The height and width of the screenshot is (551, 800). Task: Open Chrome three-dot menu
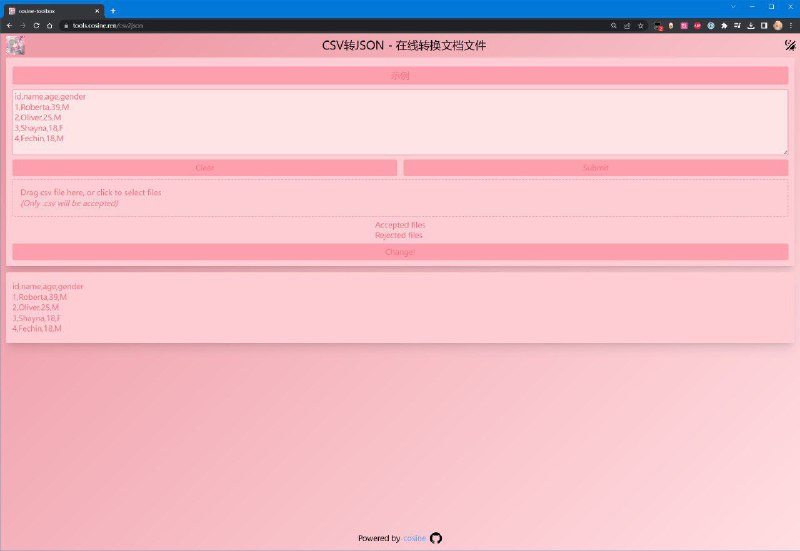791,25
